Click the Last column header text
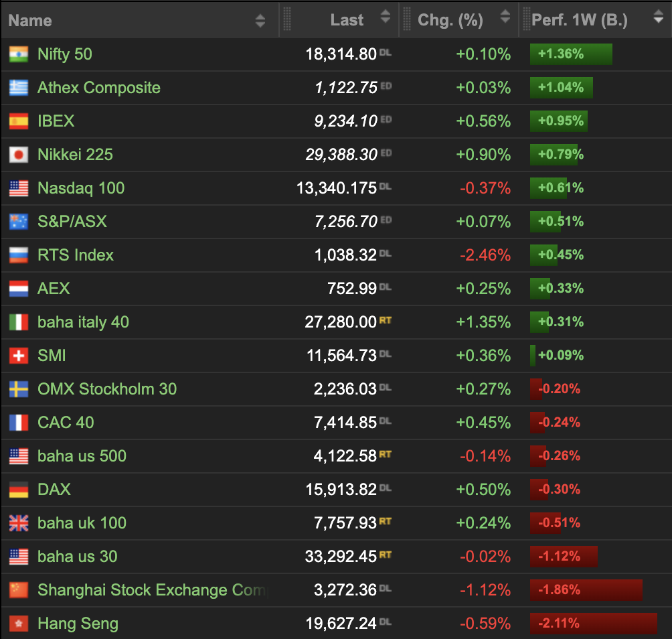672x639 pixels. tap(347, 19)
